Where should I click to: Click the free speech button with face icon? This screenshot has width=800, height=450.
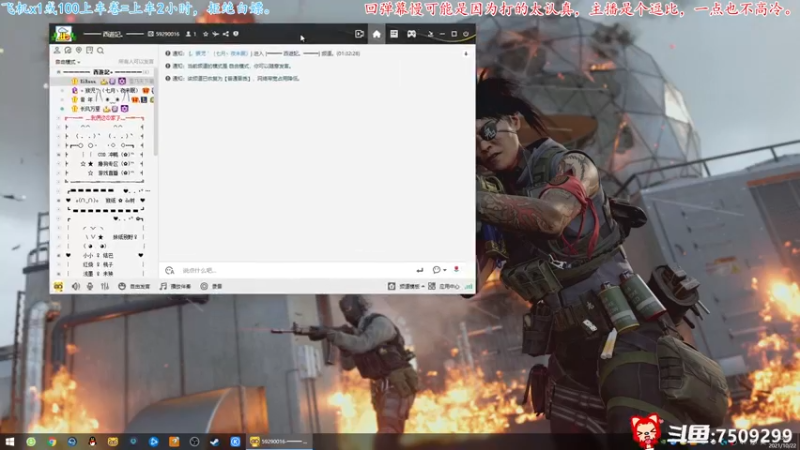point(134,286)
